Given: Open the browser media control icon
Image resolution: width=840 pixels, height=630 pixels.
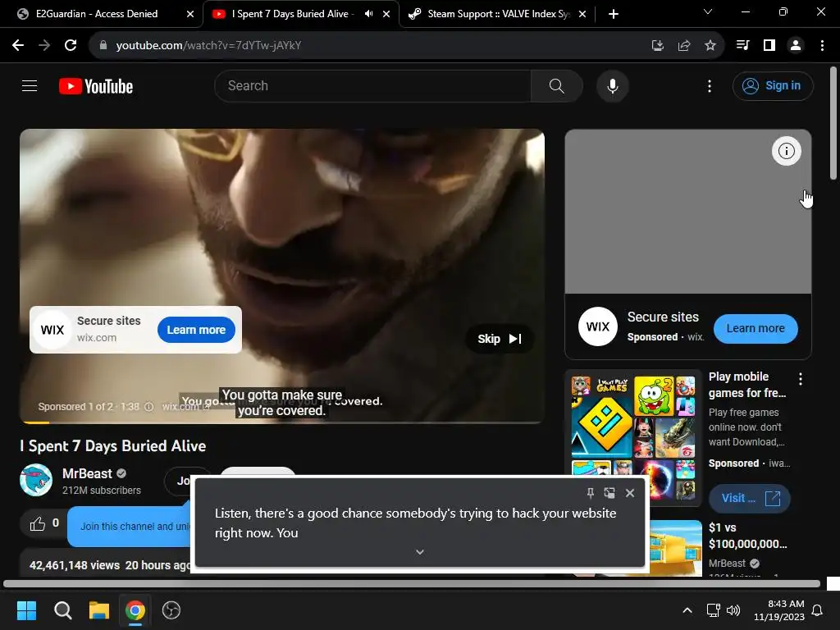Looking at the screenshot, I should tap(742, 46).
